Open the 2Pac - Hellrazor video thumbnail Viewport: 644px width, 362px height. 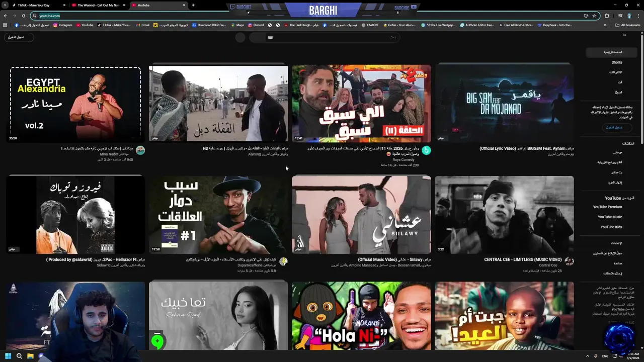[x=75, y=215]
